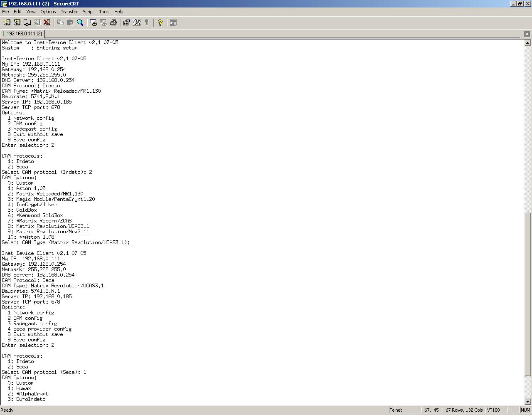Click the VT100 status bar entry
The image size is (532, 415).
pos(496,410)
